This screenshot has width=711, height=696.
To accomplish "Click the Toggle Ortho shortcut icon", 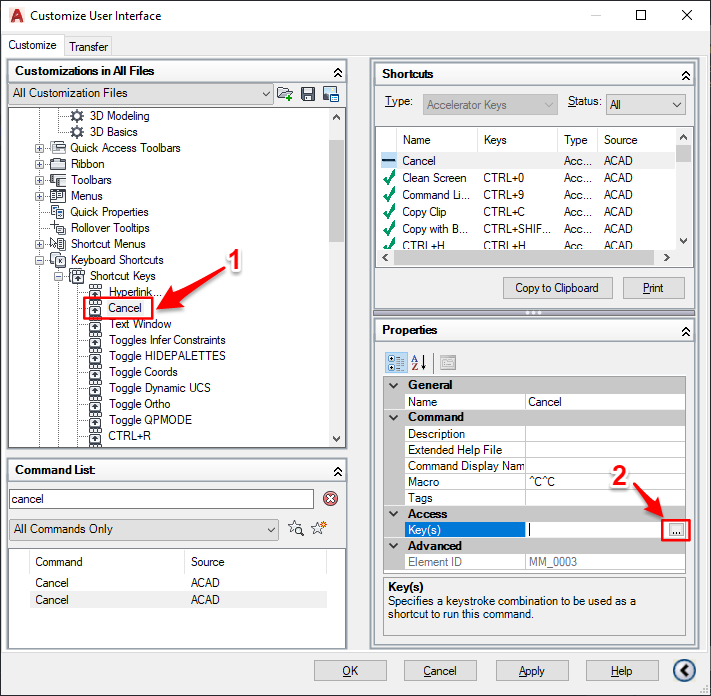I will [95, 404].
